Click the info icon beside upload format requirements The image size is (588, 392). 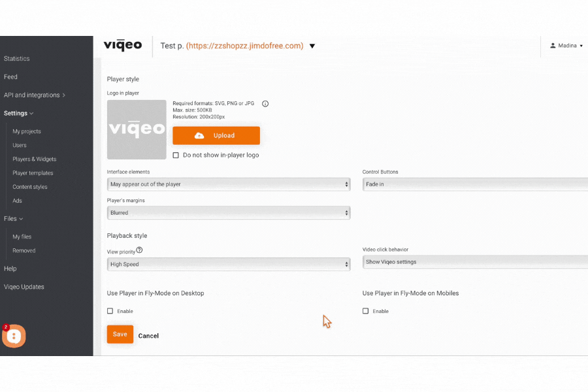(x=265, y=103)
